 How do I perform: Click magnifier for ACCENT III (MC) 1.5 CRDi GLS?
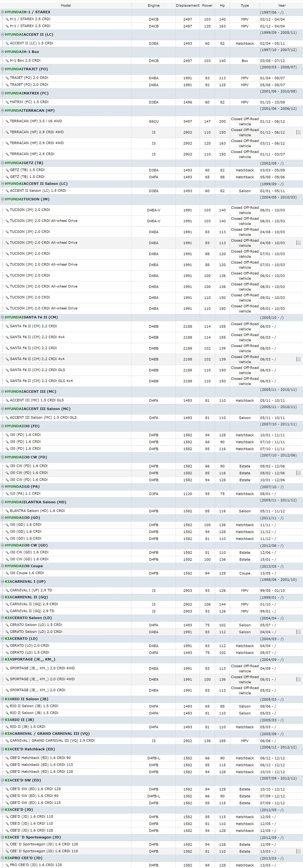tap(7, 400)
